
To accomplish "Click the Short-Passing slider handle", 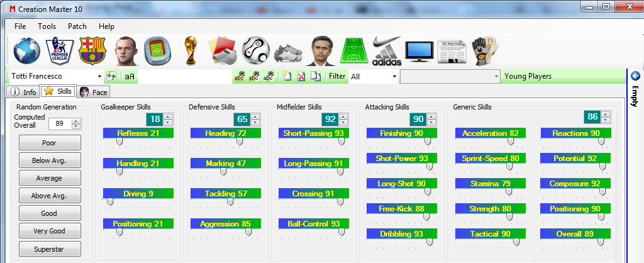I will 341,142.
